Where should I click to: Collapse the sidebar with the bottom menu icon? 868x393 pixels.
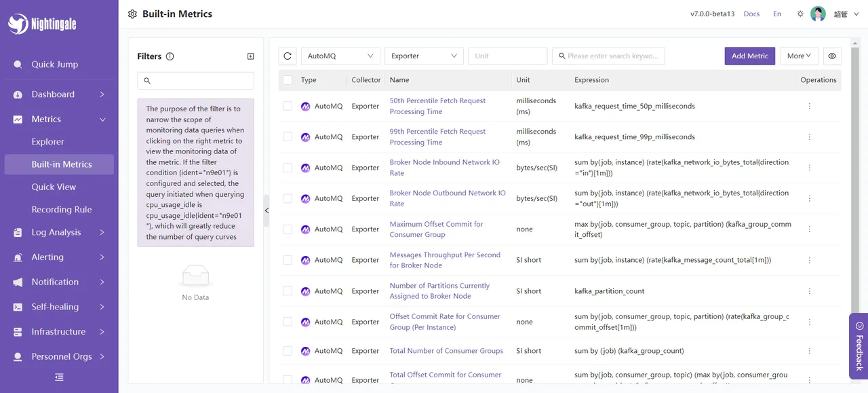(x=59, y=377)
